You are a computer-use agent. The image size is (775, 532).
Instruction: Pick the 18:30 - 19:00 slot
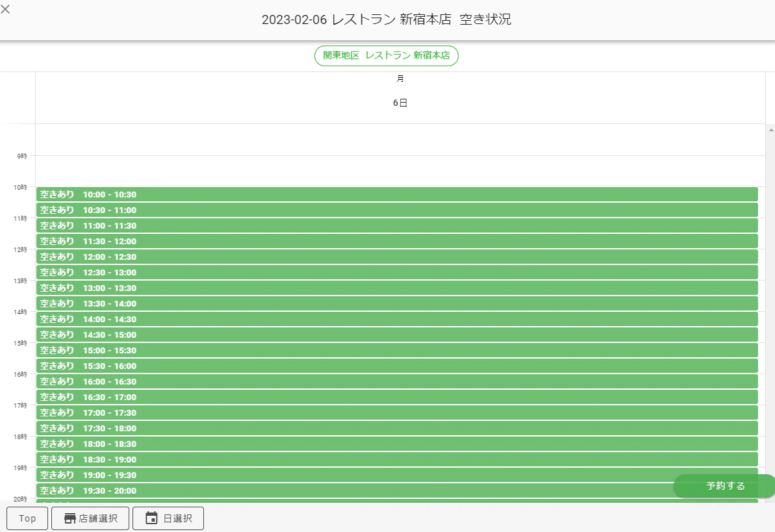point(397,459)
